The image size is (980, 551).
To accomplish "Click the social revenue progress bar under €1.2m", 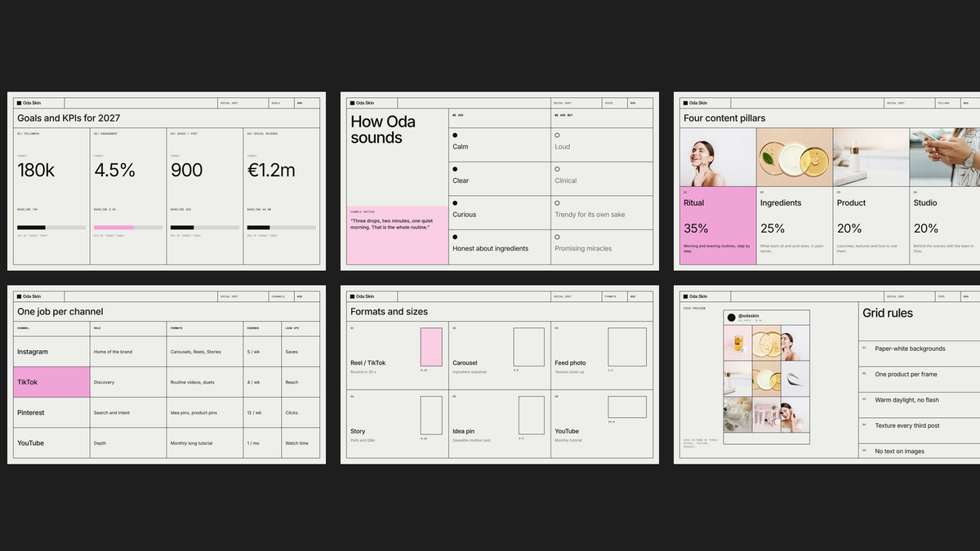I will [x=282, y=228].
